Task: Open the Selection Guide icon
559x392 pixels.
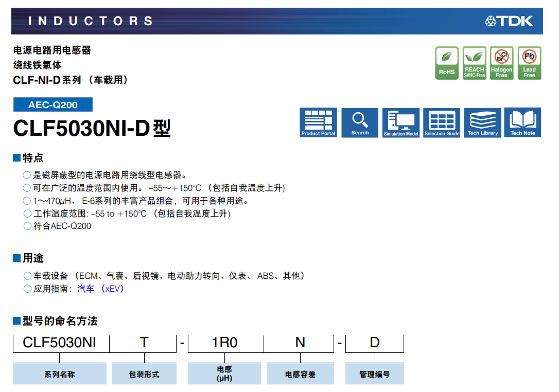Action: click(x=442, y=122)
